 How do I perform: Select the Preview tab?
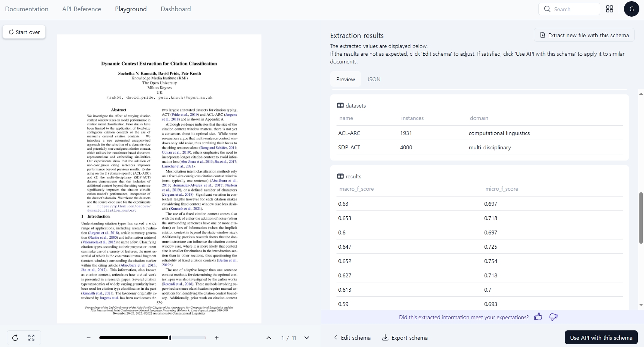click(345, 79)
